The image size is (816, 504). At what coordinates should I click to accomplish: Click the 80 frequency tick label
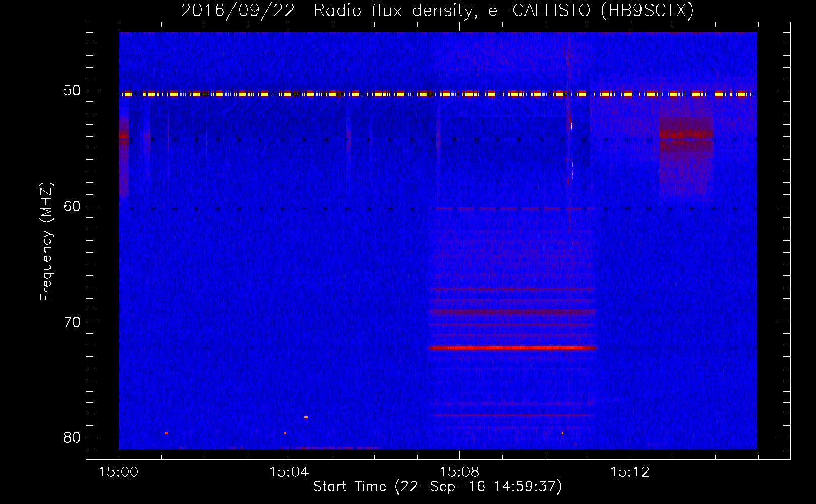coord(72,437)
